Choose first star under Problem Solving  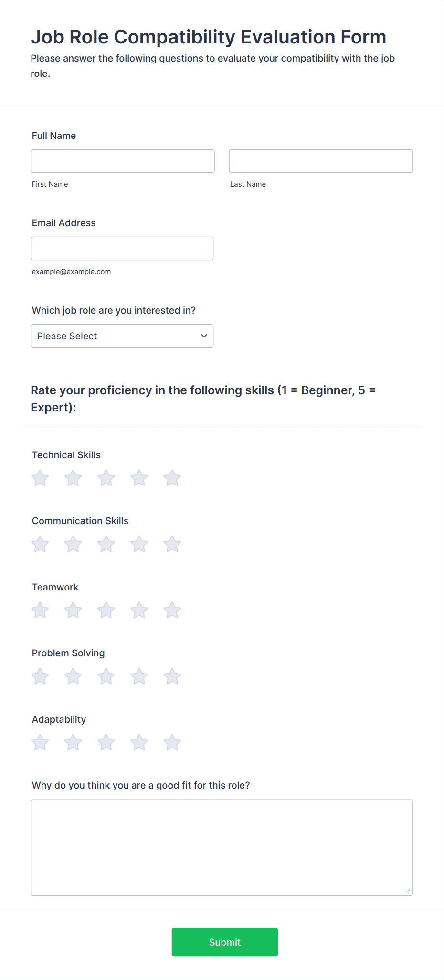[40, 676]
